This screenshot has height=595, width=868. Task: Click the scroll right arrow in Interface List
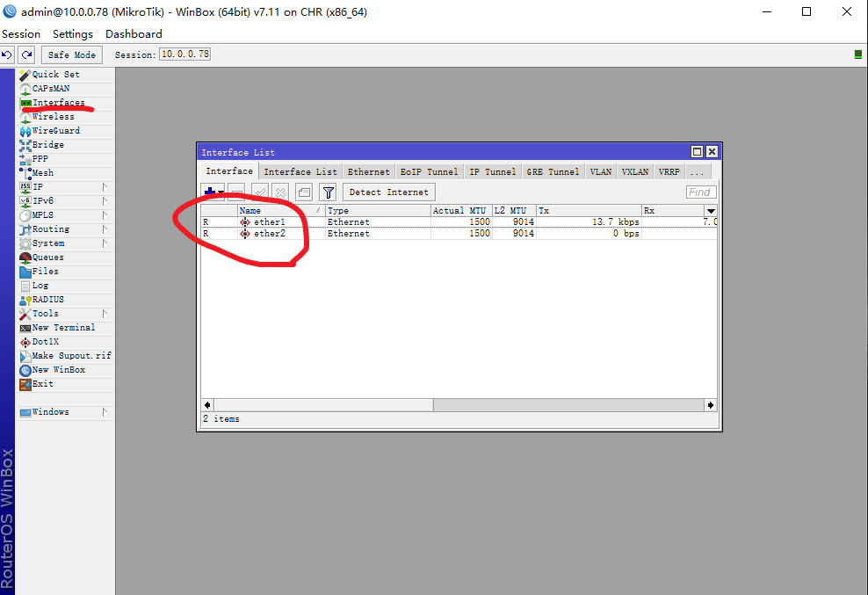[710, 405]
